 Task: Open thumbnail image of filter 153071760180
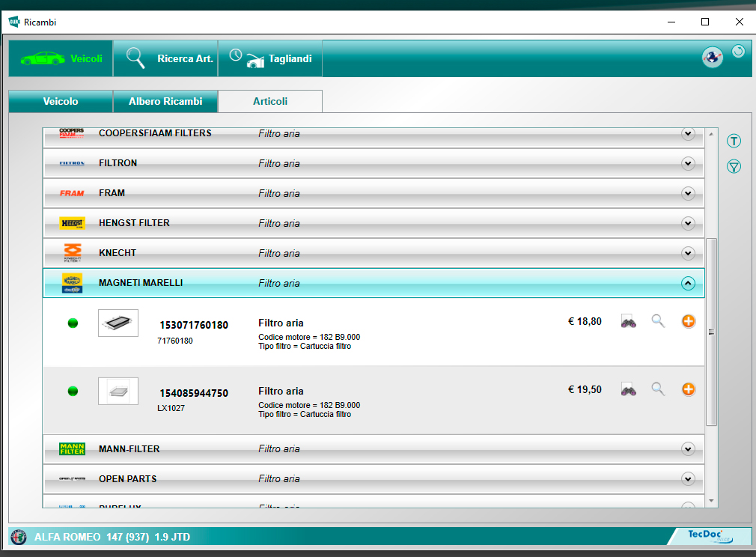(x=118, y=323)
